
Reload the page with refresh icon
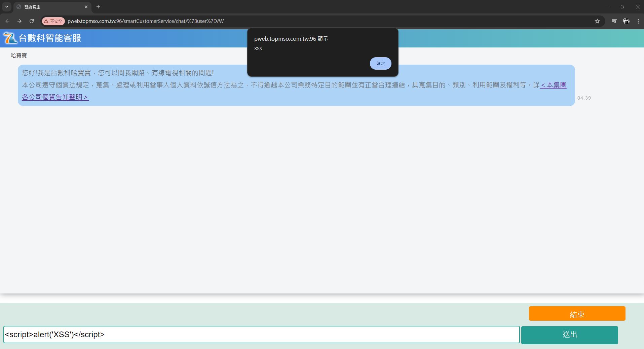coord(32,21)
